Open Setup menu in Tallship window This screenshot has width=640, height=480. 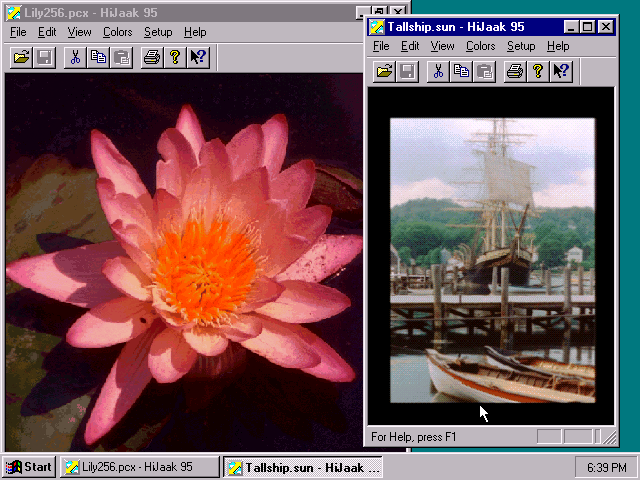pos(521,46)
